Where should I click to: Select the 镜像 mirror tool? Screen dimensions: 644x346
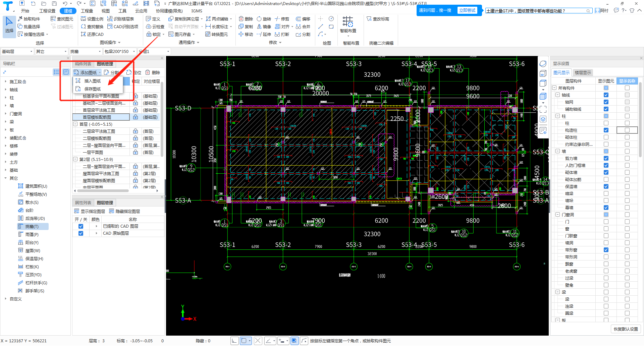coord(264,26)
